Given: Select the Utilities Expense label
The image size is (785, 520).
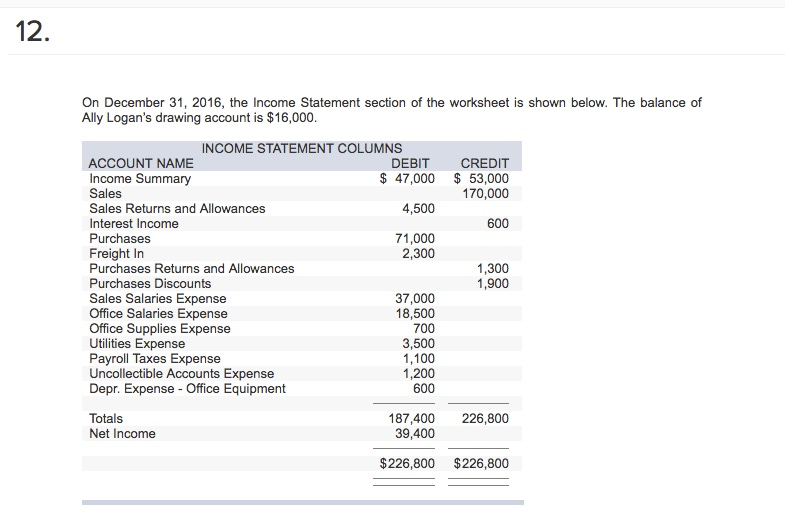Looking at the screenshot, I should pos(137,344).
